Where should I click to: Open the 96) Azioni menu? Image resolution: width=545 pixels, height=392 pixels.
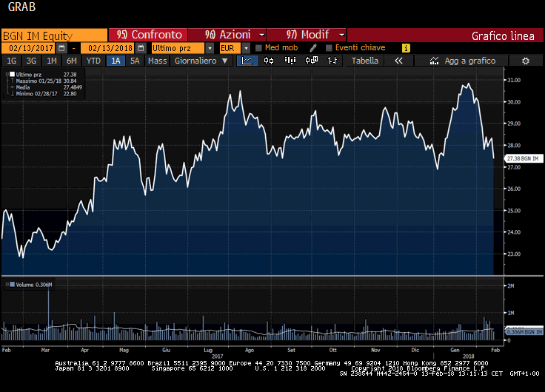pos(227,35)
